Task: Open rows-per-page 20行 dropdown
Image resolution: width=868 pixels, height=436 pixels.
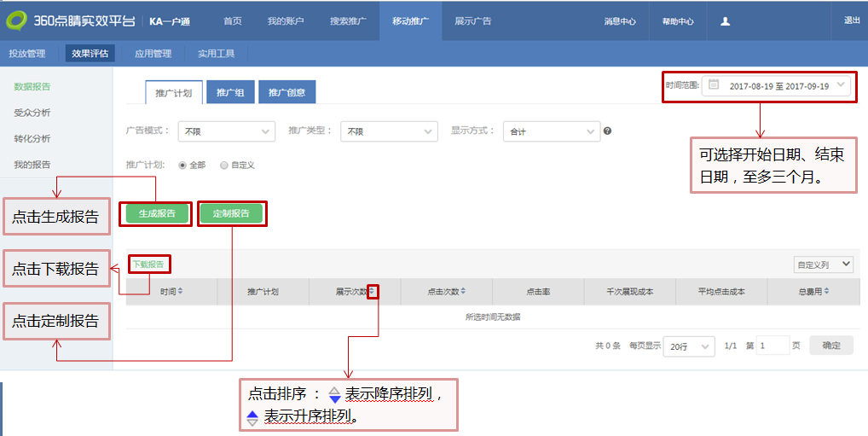Action: 689,346
